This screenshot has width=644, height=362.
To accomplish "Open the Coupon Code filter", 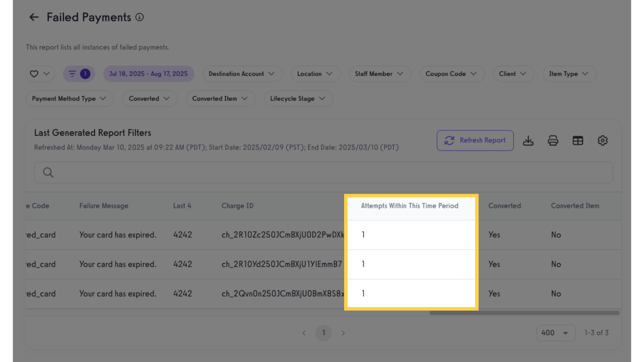I will [x=452, y=74].
